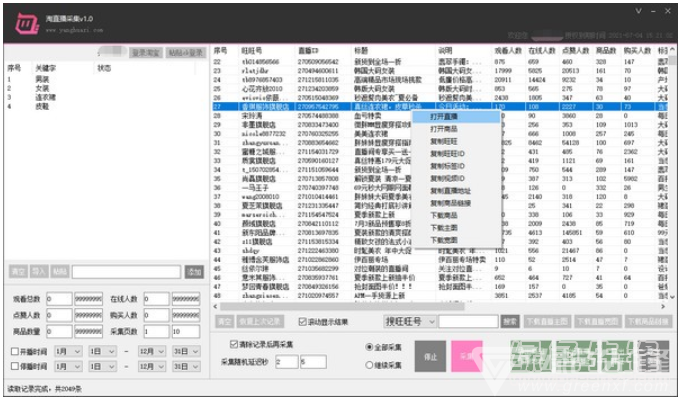Choose 打开商品 in context menu
The width and height of the screenshot is (679, 400).
point(456,129)
